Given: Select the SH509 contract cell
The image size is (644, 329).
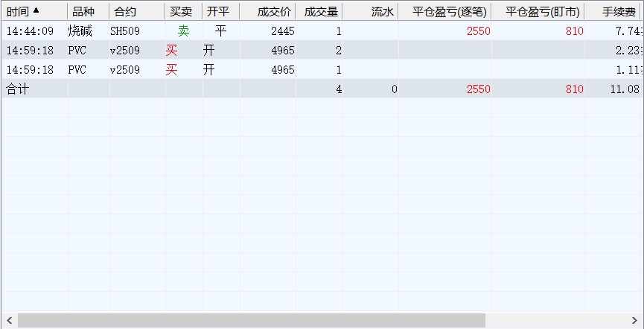Looking at the screenshot, I should (125, 31).
